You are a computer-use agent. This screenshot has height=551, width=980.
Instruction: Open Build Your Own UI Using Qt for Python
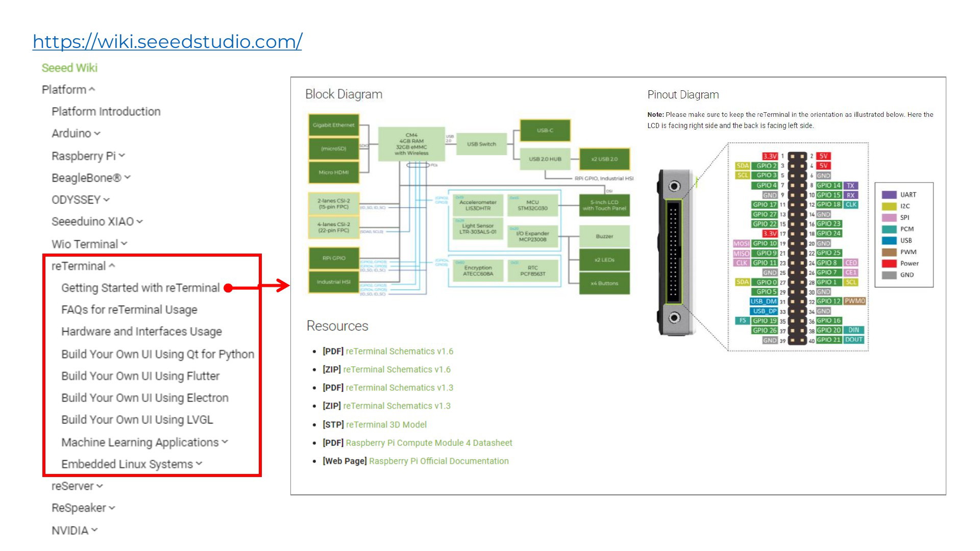click(158, 354)
